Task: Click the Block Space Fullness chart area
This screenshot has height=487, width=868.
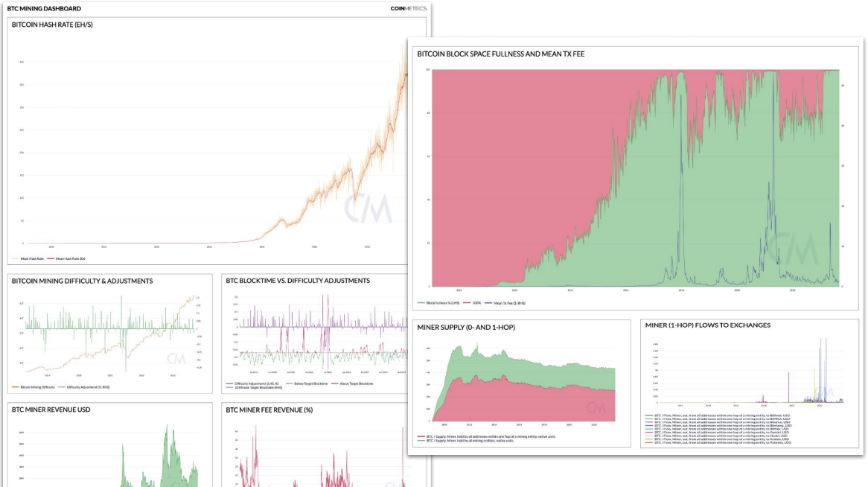Action: 633,179
